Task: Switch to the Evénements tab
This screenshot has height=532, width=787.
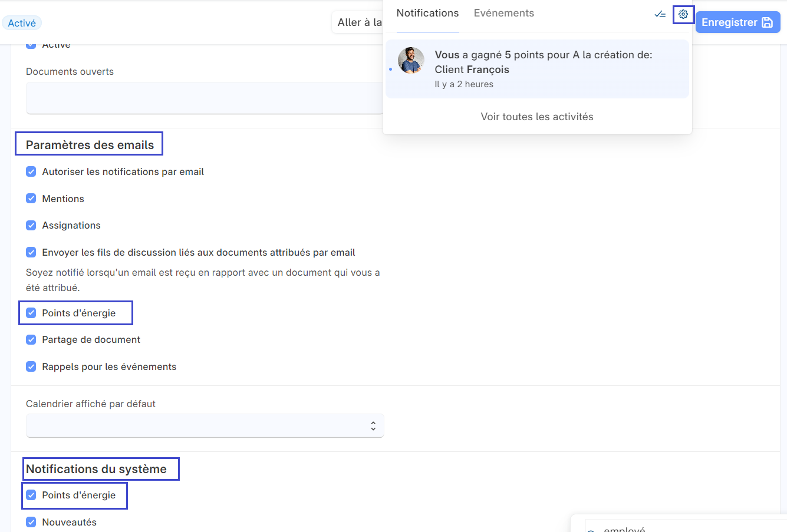Action: tap(503, 12)
